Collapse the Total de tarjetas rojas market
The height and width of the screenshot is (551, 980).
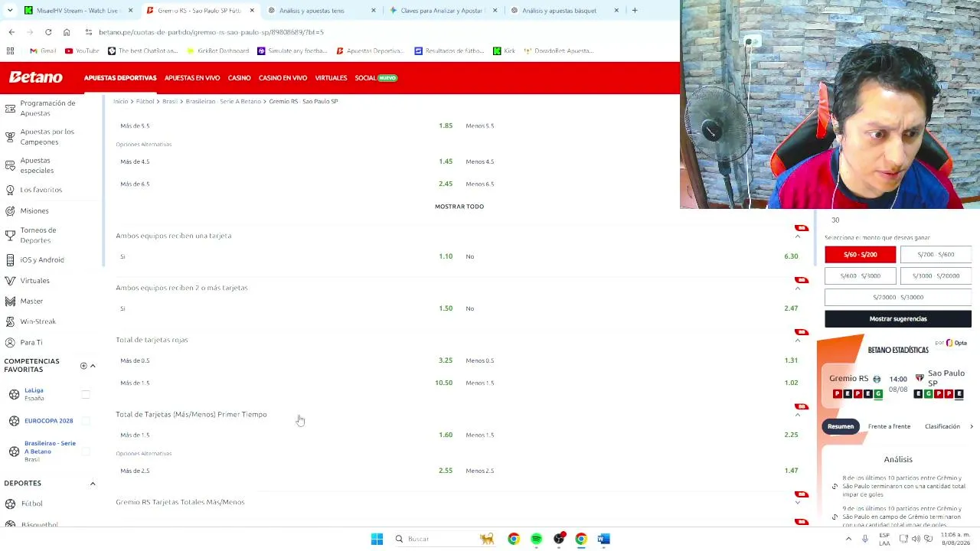[798, 341]
